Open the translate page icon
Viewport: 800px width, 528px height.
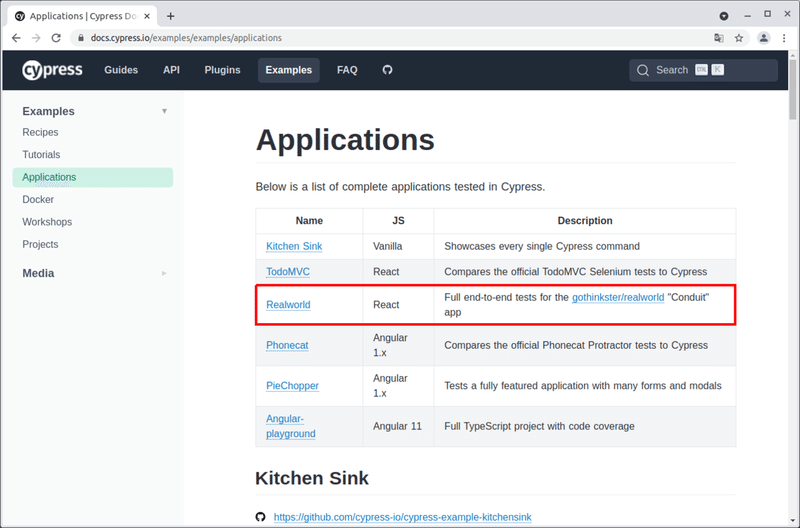click(x=719, y=38)
